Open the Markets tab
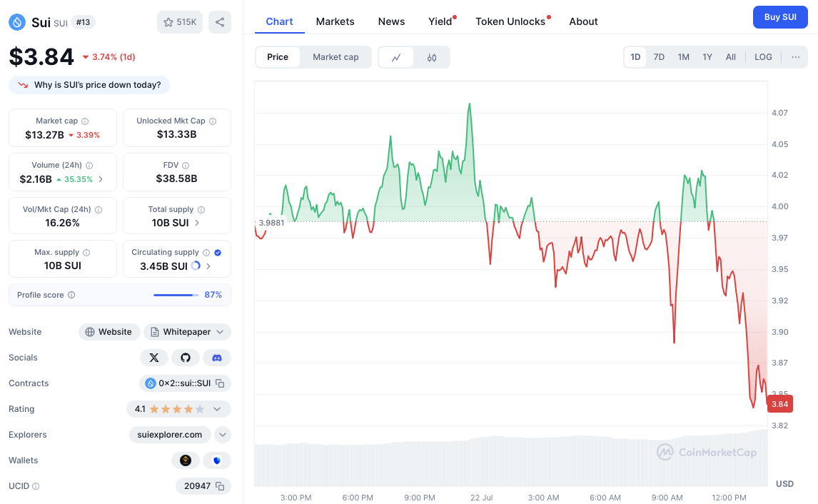This screenshot has width=818, height=504. [335, 21]
